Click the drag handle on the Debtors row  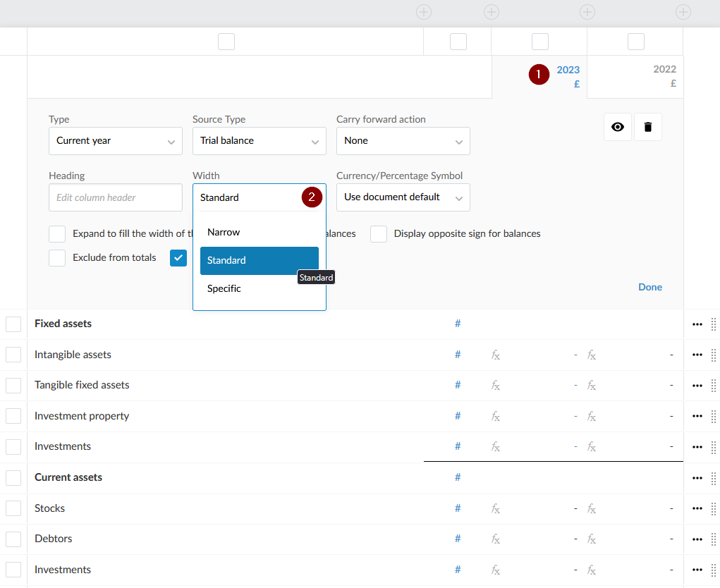point(713,539)
